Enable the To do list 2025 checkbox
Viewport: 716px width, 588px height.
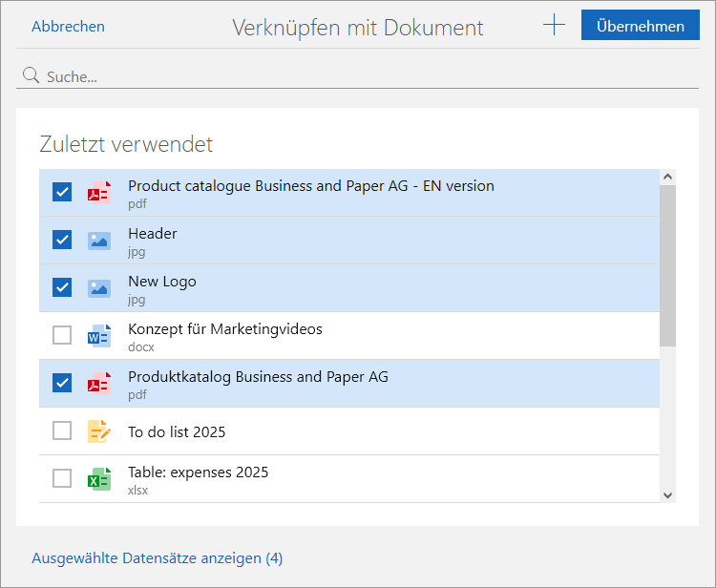point(62,431)
